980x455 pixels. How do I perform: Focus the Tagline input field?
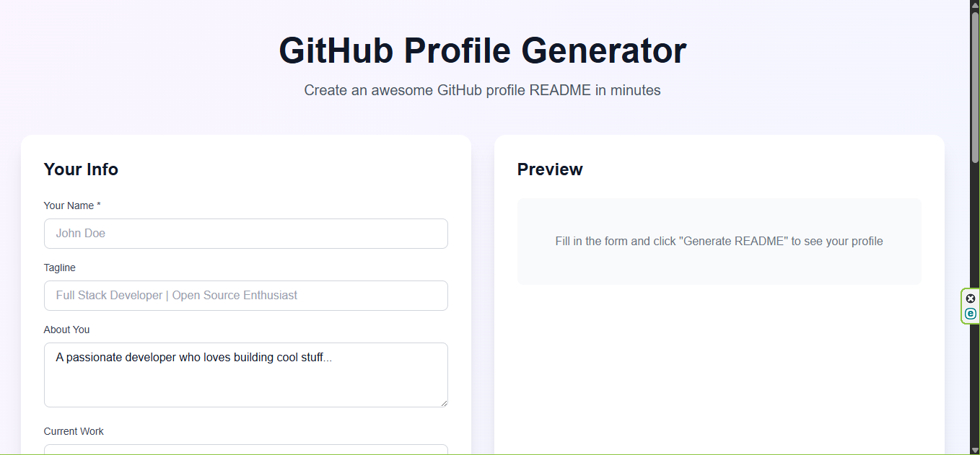245,295
